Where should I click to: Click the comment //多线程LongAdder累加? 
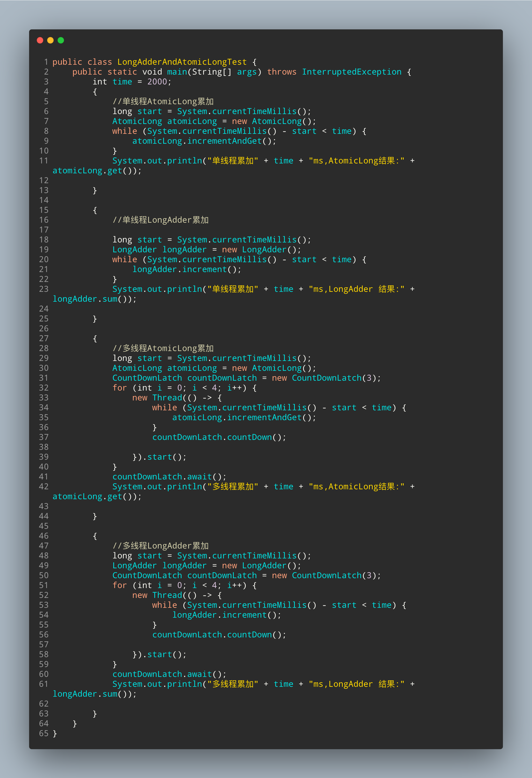click(160, 546)
